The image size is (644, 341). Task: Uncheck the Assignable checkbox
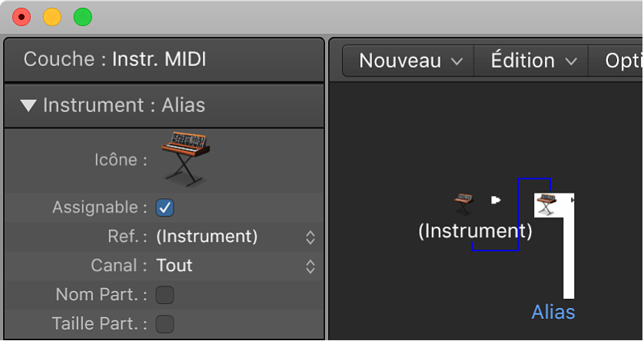pyautogui.click(x=164, y=207)
